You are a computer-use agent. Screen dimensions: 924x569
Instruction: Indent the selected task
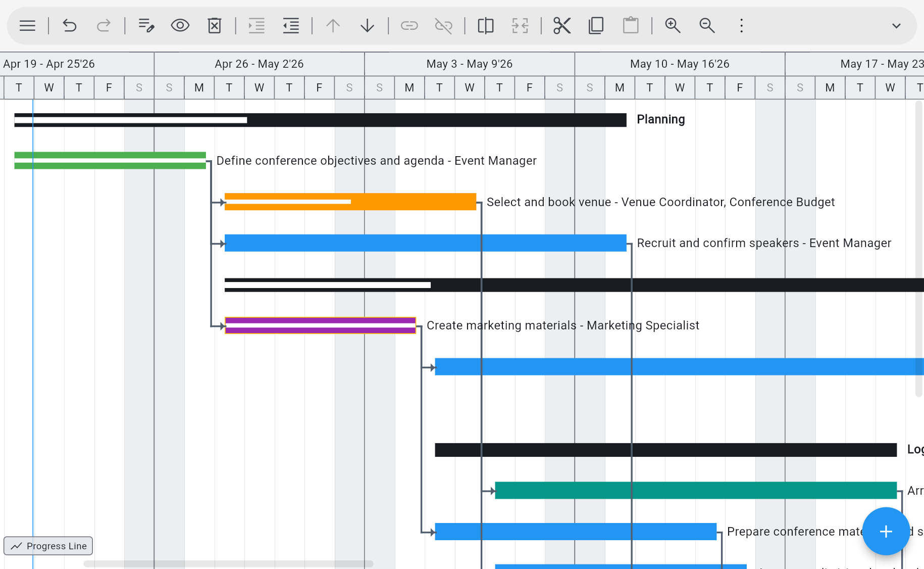coord(256,25)
